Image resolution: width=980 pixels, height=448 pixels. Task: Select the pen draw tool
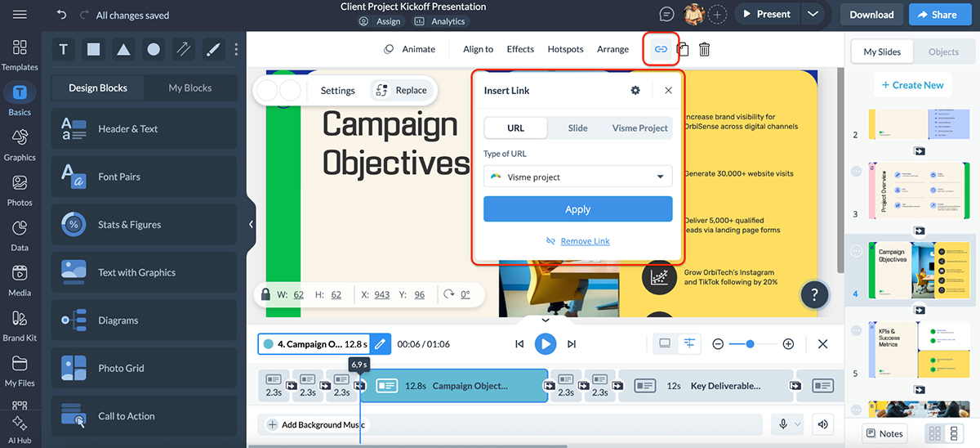(x=212, y=50)
